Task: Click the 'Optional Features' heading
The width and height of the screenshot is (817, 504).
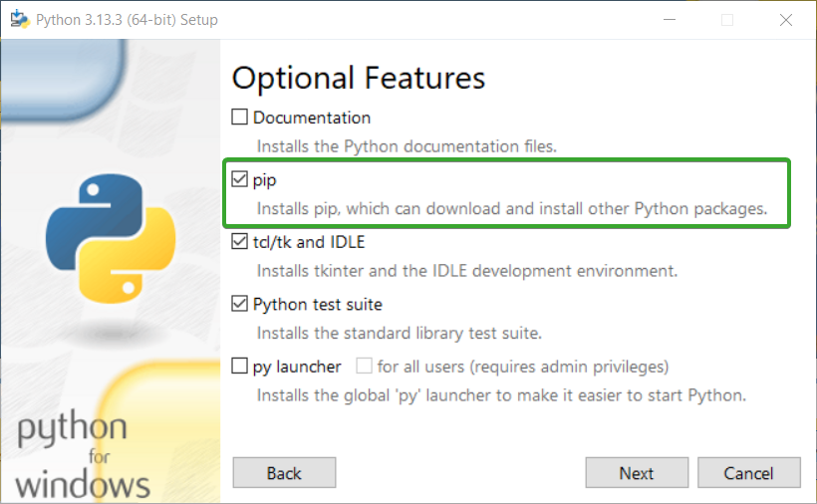Action: (359, 78)
